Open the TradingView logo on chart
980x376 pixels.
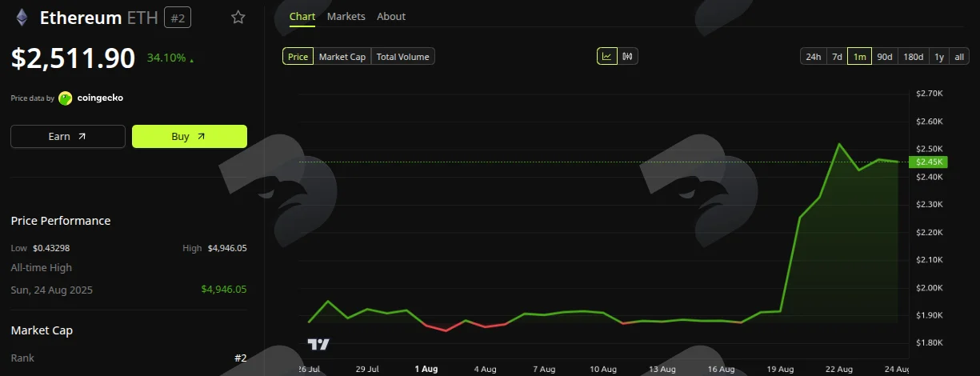click(x=318, y=344)
